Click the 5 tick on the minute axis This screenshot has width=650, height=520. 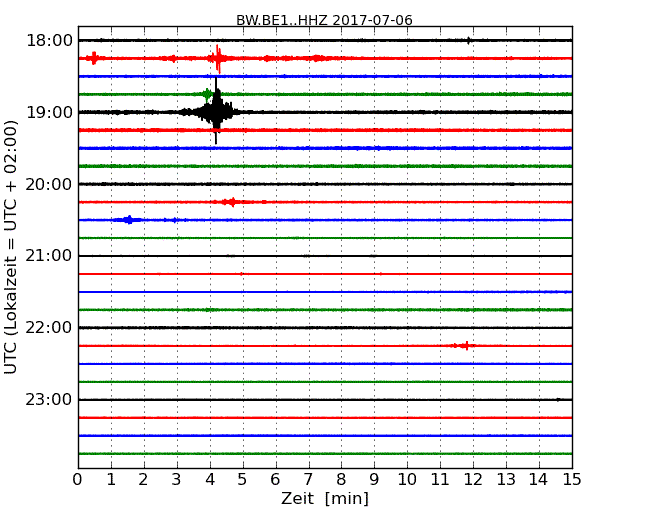click(242, 479)
